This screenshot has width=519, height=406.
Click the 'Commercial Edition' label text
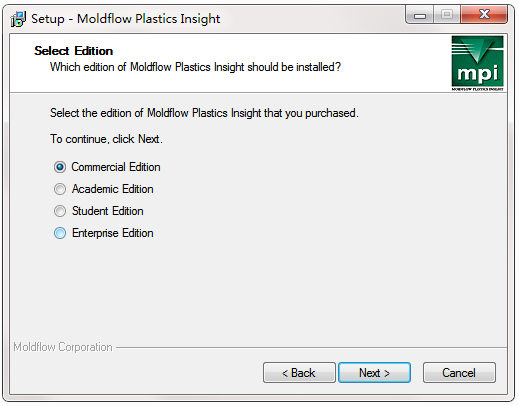tap(116, 167)
